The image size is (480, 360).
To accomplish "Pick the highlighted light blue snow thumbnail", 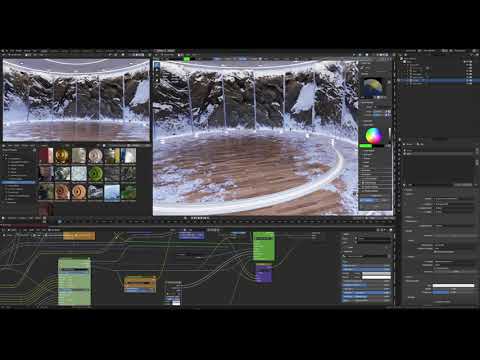I will (112, 193).
